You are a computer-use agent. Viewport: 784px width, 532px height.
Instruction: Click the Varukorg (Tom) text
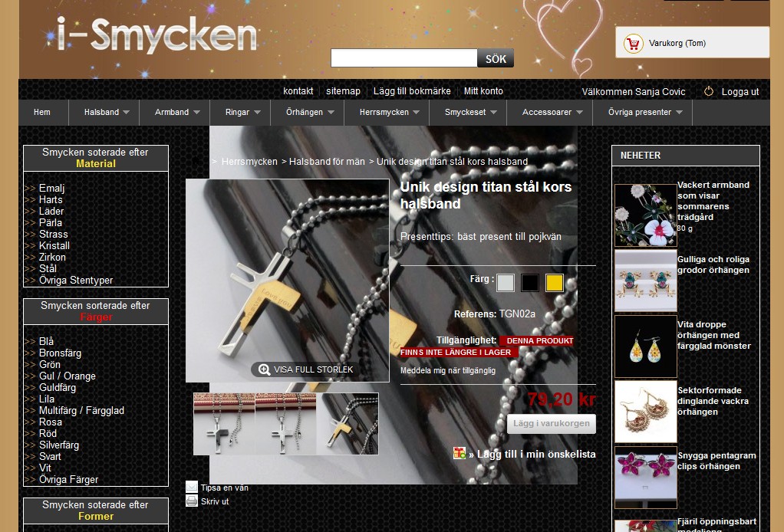click(x=677, y=44)
